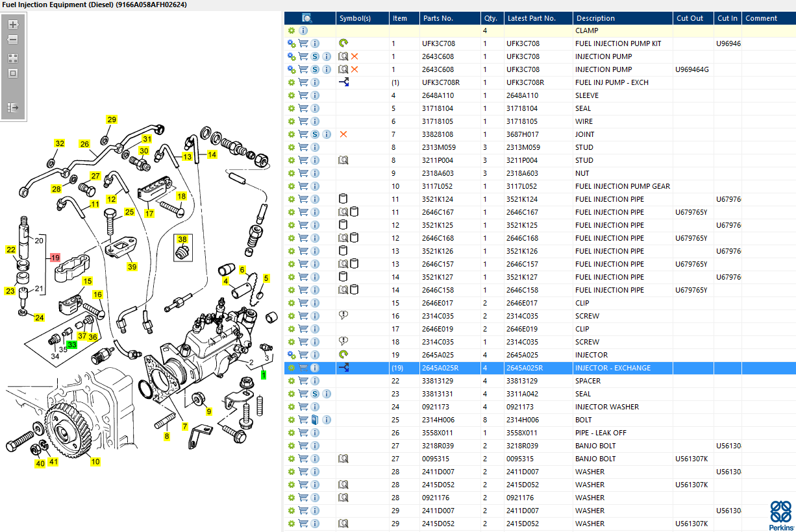Screen dimensions: 796x532
Task: Select callout 10 on the diagram
Action: click(x=95, y=462)
